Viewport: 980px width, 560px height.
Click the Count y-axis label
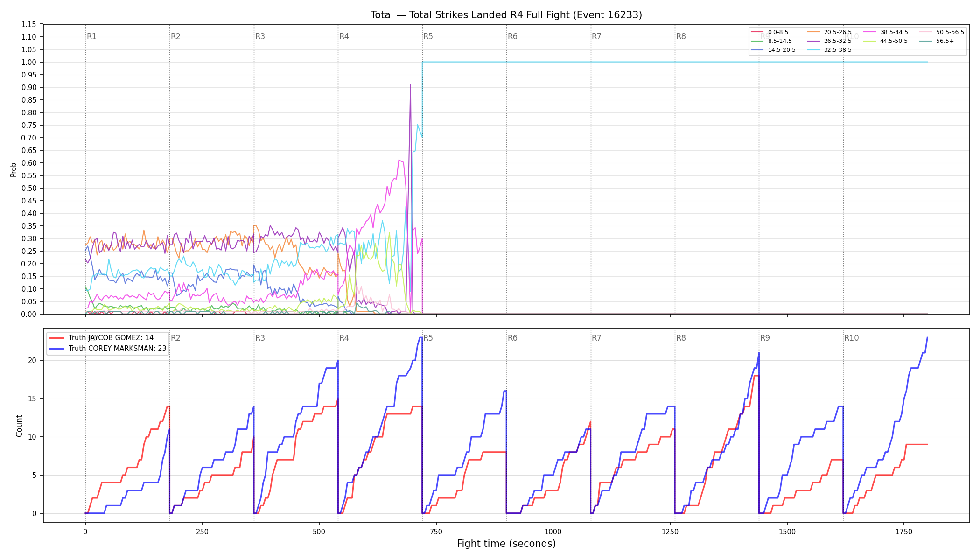click(19, 426)
